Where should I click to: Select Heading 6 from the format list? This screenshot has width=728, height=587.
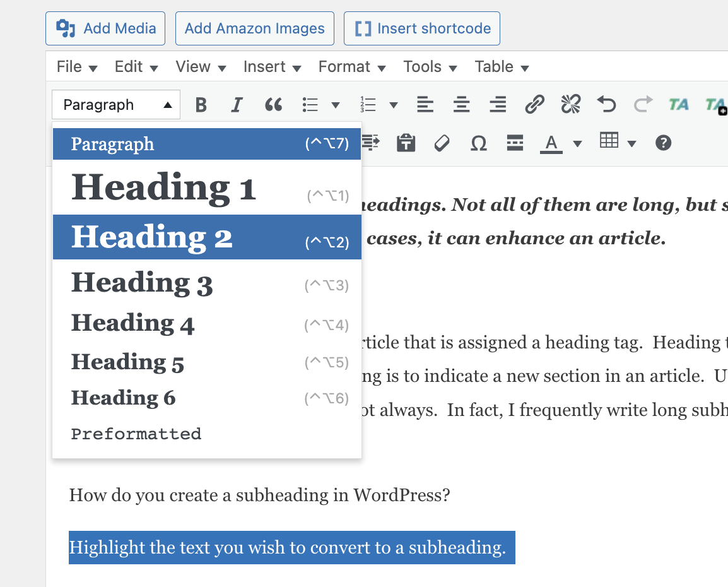[x=207, y=398]
